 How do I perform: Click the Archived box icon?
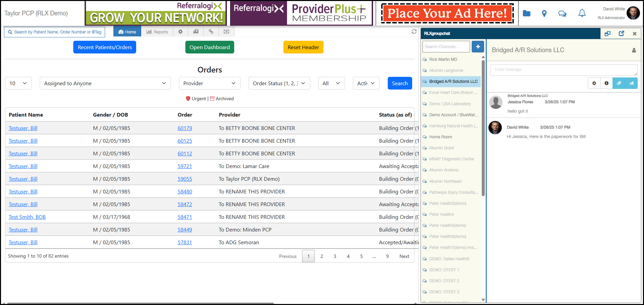[x=212, y=99]
